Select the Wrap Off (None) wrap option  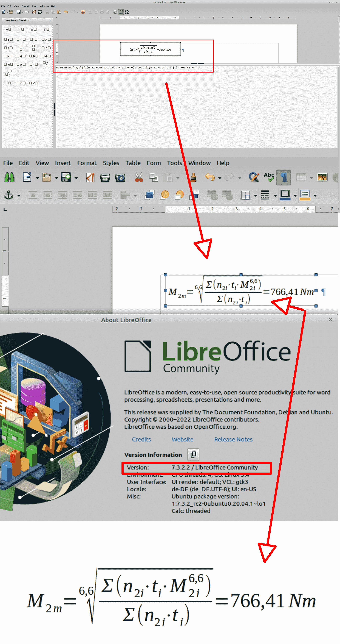tap(33, 195)
